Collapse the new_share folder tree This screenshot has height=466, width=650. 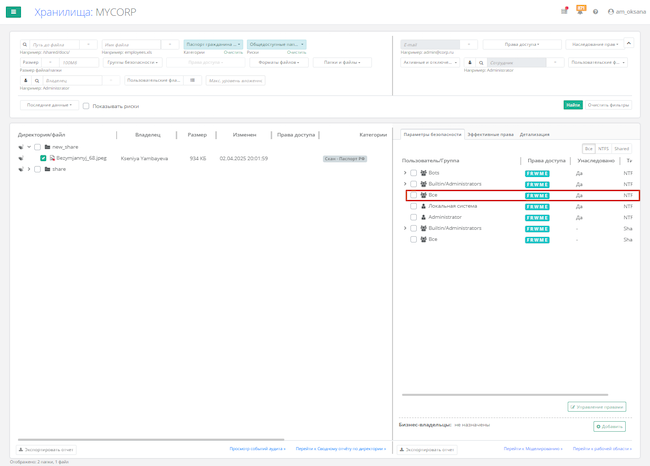29,147
